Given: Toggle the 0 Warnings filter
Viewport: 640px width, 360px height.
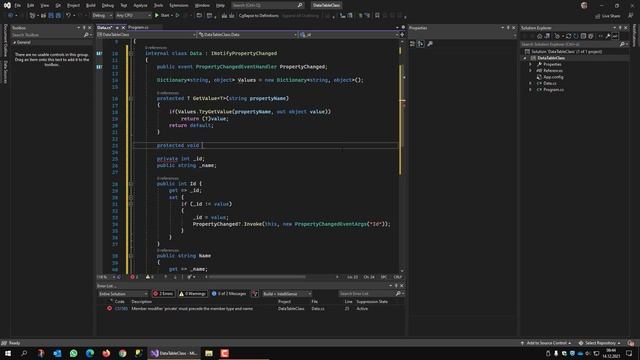Looking at the screenshot, I should pos(192,294).
